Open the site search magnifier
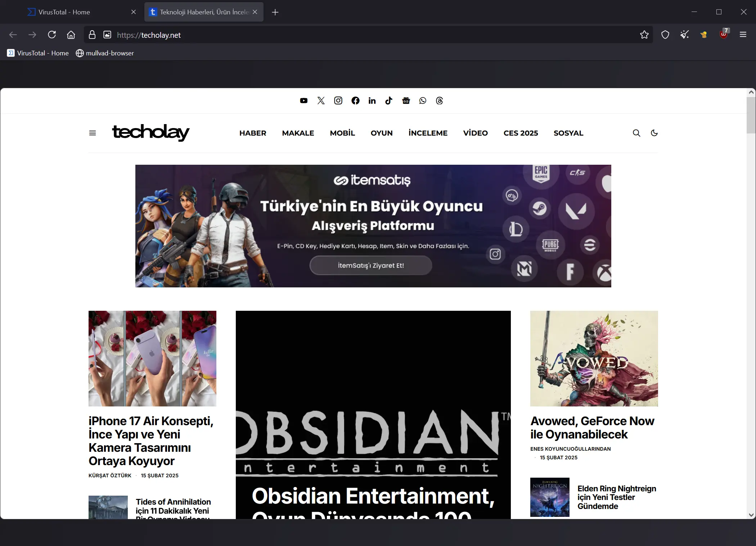This screenshot has height=546, width=756. [636, 133]
